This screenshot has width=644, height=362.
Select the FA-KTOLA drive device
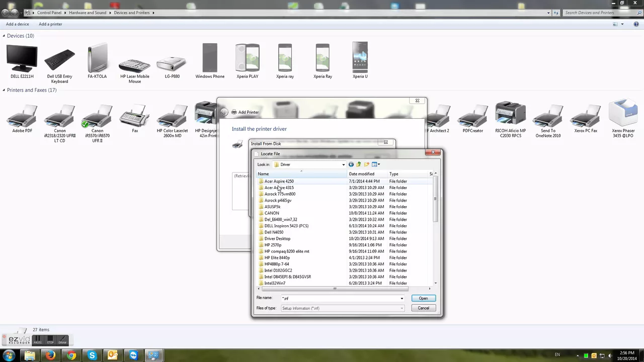coord(97,61)
